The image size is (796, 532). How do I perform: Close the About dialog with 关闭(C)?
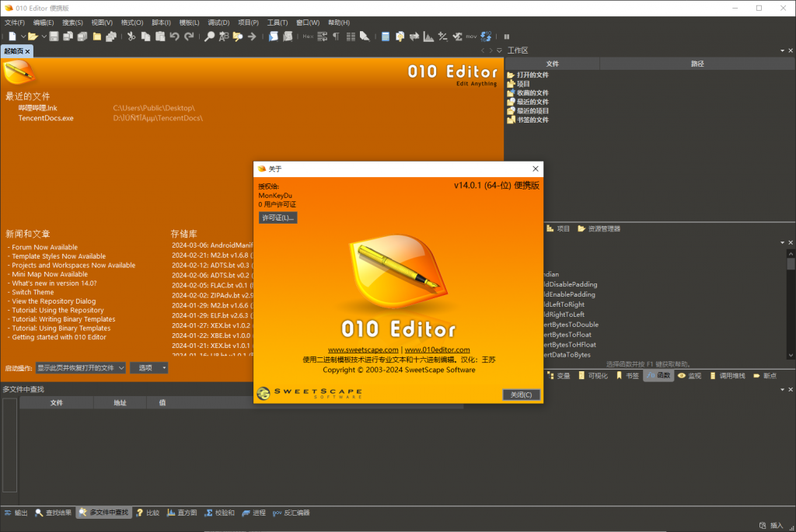pos(521,395)
